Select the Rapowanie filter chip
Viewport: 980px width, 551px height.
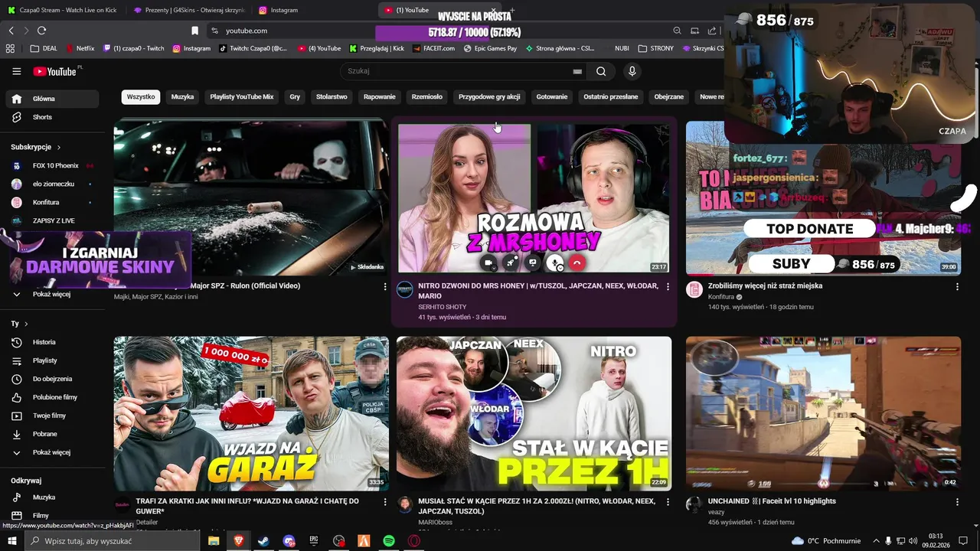coord(380,97)
